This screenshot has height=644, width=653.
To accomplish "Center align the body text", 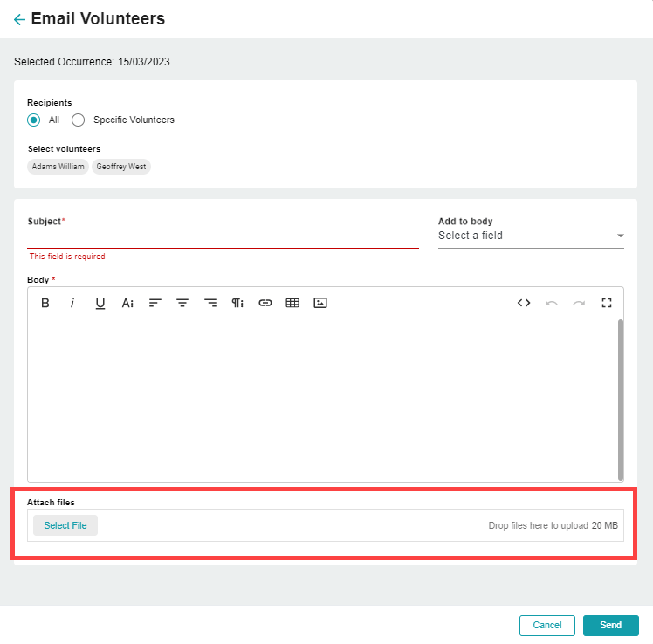I will click(182, 303).
